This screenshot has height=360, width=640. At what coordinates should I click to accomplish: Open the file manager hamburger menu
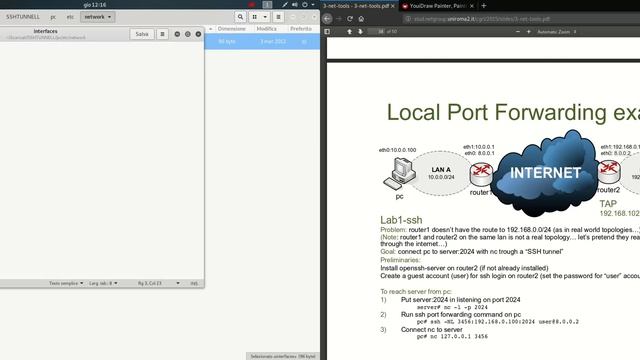coord(278,17)
